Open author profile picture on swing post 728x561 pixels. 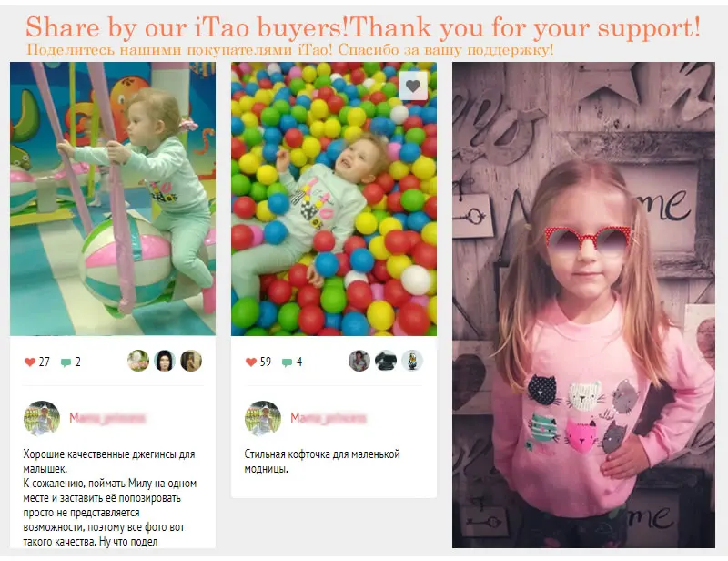tap(42, 418)
